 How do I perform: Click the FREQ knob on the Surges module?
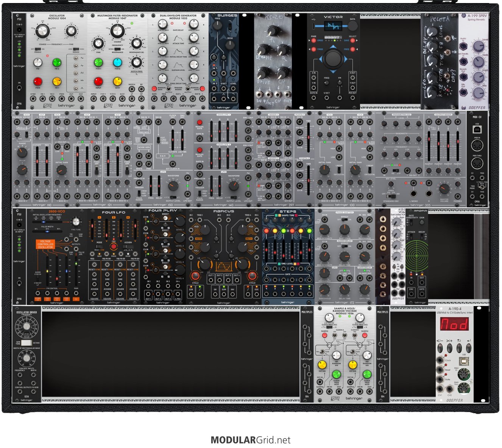click(217, 25)
